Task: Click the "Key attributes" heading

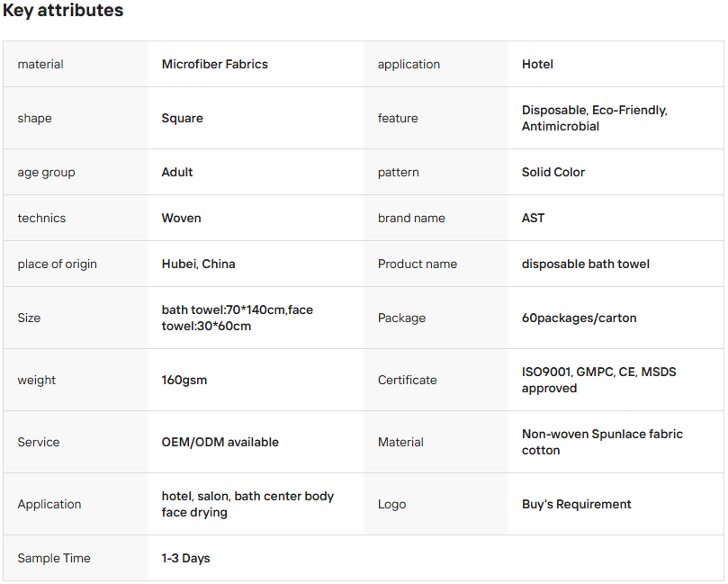Action: tap(63, 12)
